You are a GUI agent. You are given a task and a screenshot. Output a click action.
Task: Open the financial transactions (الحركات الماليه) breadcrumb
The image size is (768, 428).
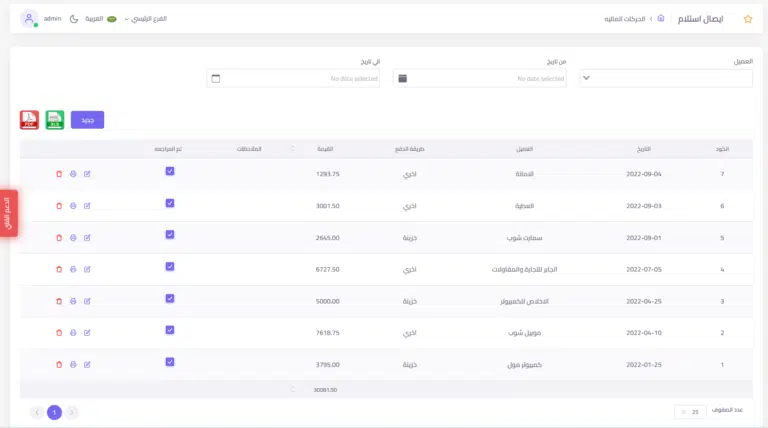(x=626, y=19)
